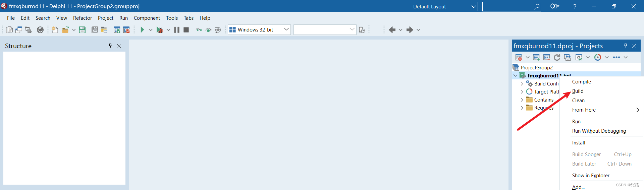The height and width of the screenshot is (190, 644).
Task: Choose Run Without Debugging in context menu
Action: click(601, 131)
